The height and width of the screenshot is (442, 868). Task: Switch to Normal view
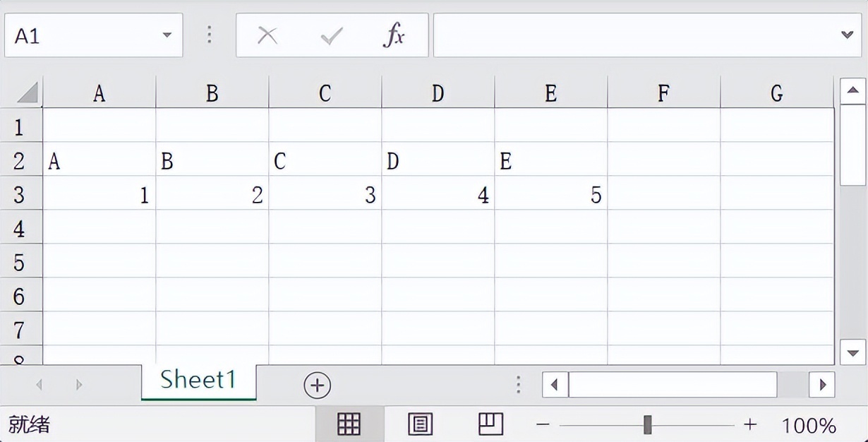tap(349, 424)
